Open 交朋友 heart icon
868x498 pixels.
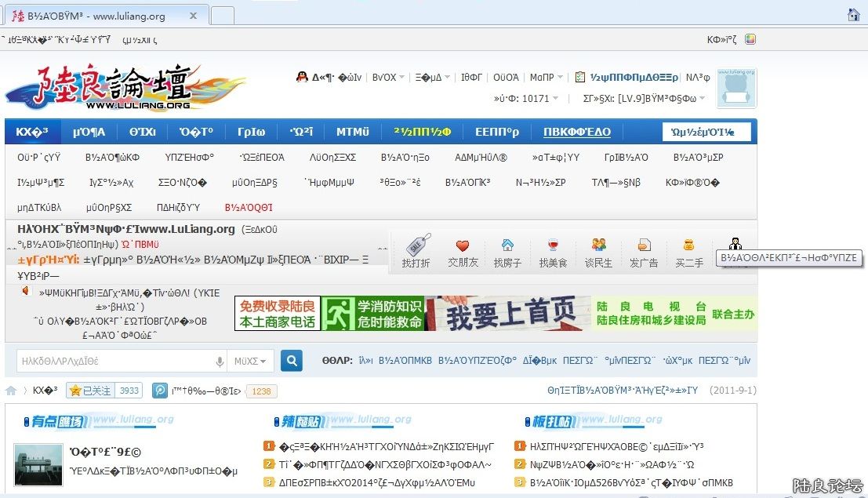(463, 245)
